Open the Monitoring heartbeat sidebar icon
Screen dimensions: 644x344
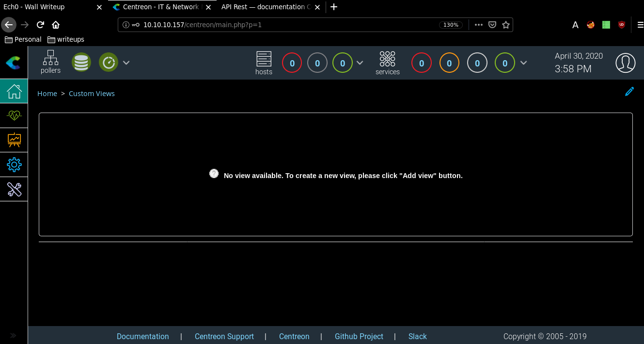(14, 115)
